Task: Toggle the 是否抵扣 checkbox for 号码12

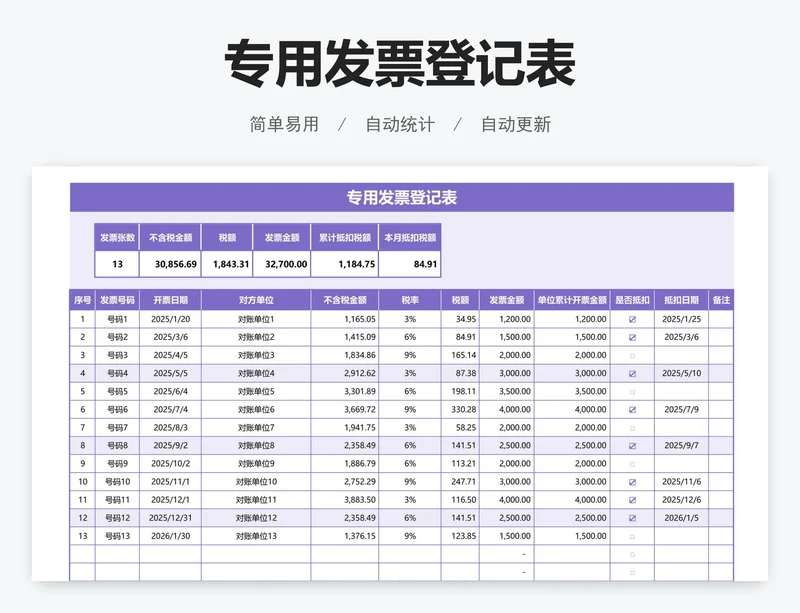Action: coord(632,518)
